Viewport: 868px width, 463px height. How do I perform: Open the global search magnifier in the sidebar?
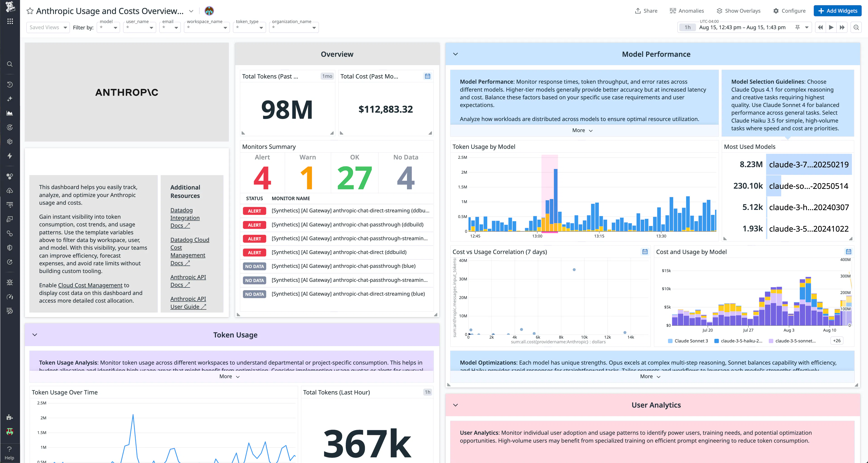coord(10,64)
